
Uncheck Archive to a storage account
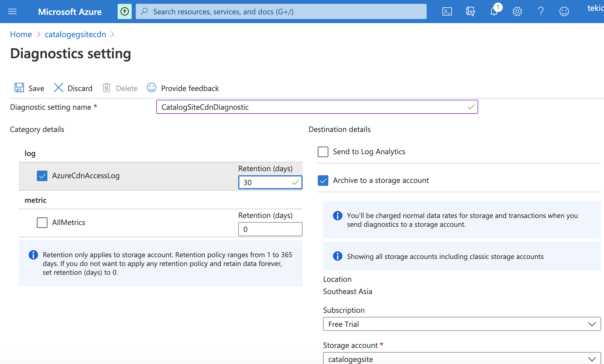click(x=323, y=181)
